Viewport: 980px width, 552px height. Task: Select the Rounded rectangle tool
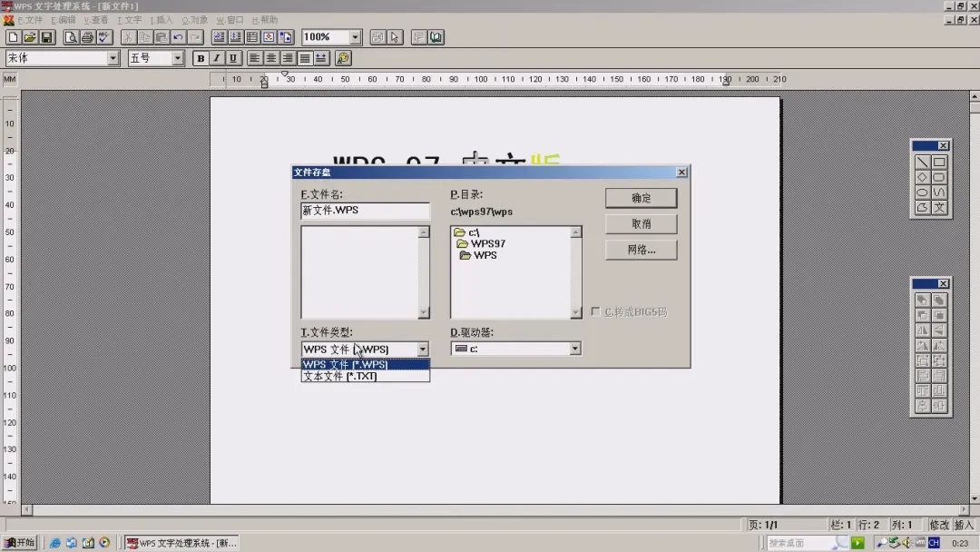pos(939,178)
